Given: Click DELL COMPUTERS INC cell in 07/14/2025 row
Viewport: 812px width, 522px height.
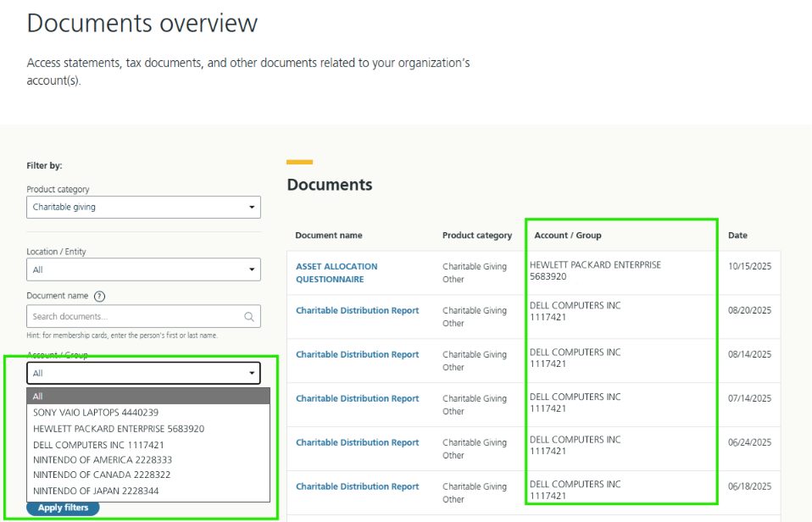Looking at the screenshot, I should 575,403.
